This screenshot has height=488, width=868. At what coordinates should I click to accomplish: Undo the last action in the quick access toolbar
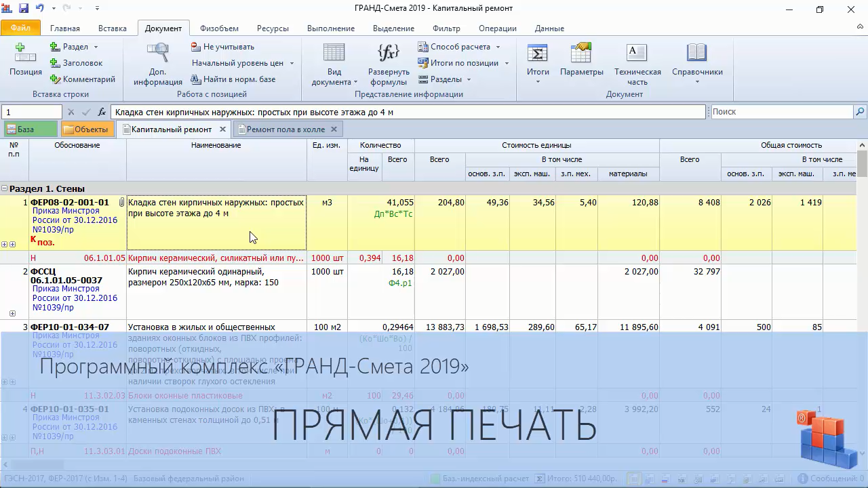tap(39, 9)
